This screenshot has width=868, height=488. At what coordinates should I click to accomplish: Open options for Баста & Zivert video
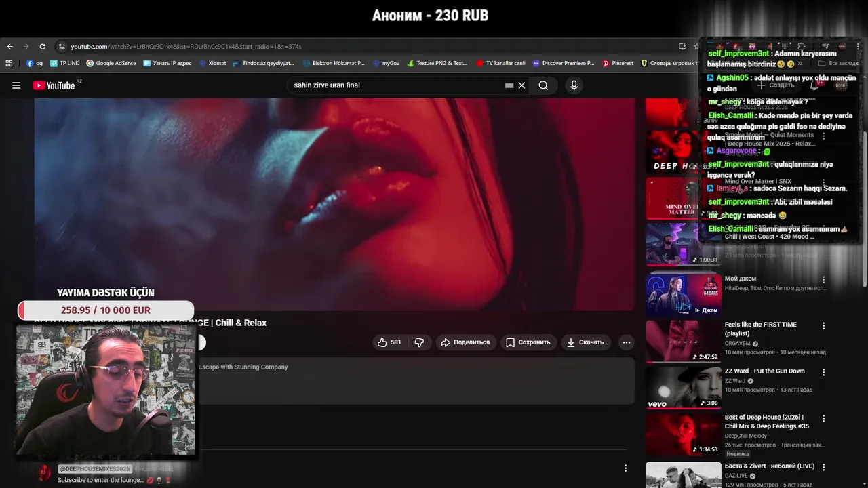tap(823, 467)
